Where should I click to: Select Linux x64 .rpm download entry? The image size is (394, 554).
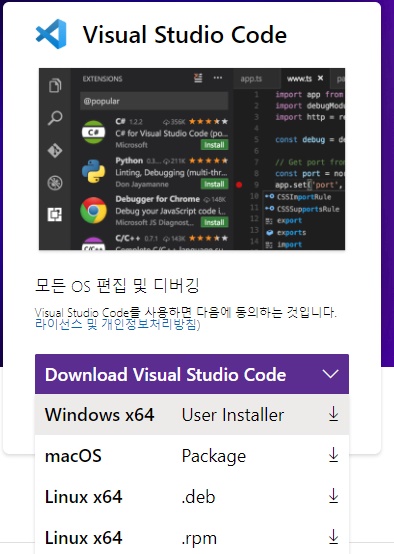pos(192,538)
